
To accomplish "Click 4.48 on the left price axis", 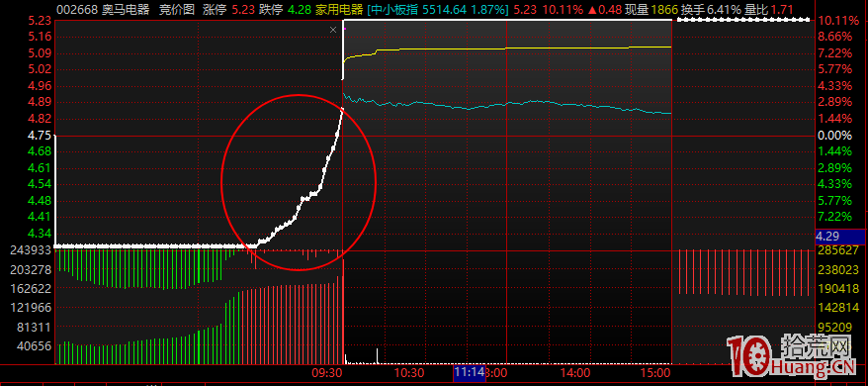I will [40, 200].
